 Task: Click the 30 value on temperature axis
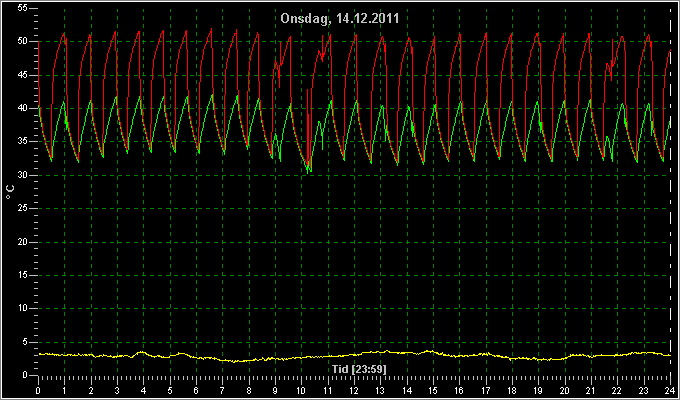click(23, 175)
